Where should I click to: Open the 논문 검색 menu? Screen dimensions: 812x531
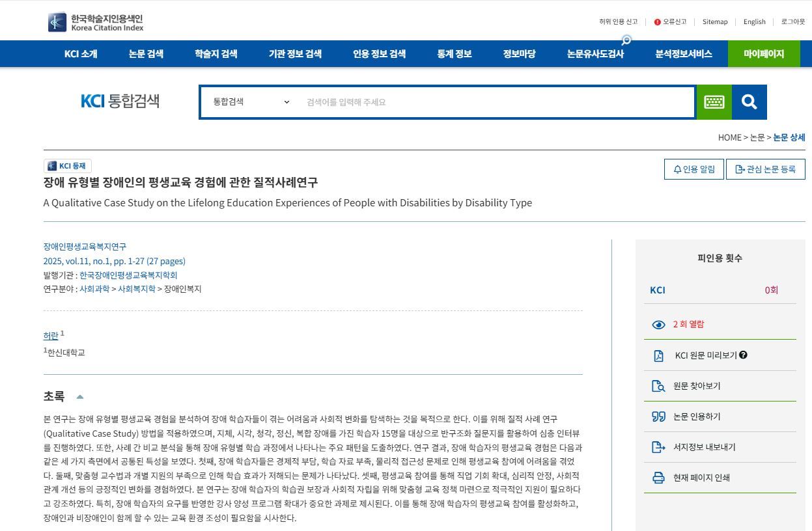[146, 54]
